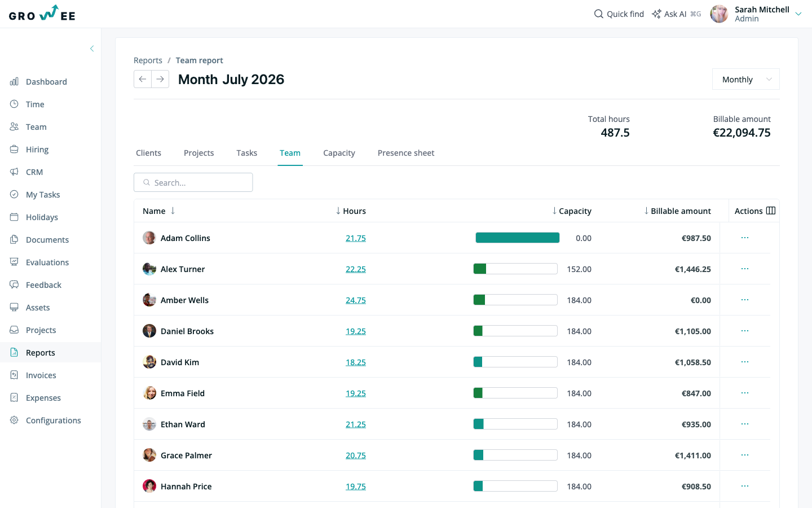Open Adam Collins' 21.75 hours link

(356, 238)
